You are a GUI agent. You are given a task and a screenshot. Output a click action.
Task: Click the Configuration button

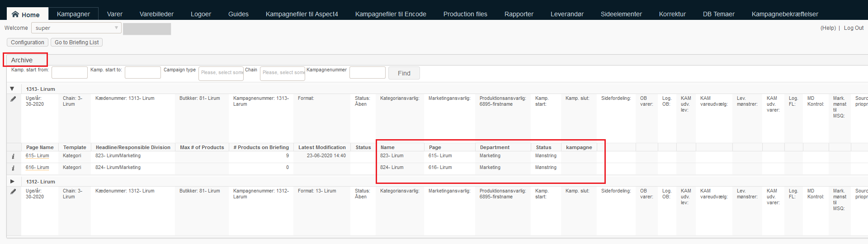[x=28, y=42]
